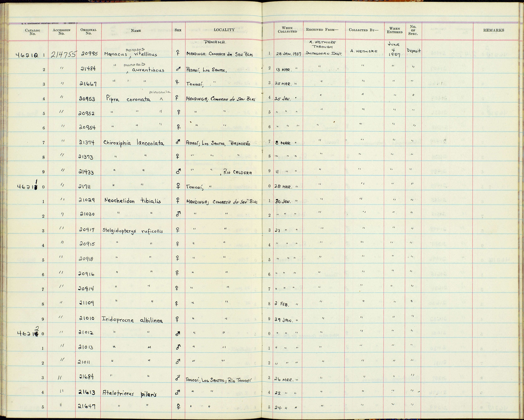524x420 pixels.
Task: Select original number 21010
Action: tap(87, 318)
